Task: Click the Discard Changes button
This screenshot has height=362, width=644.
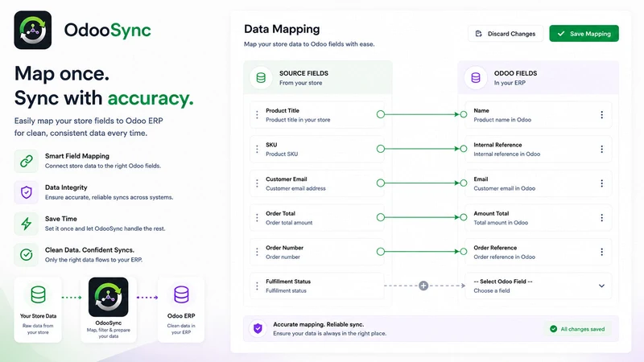Action: [506, 34]
